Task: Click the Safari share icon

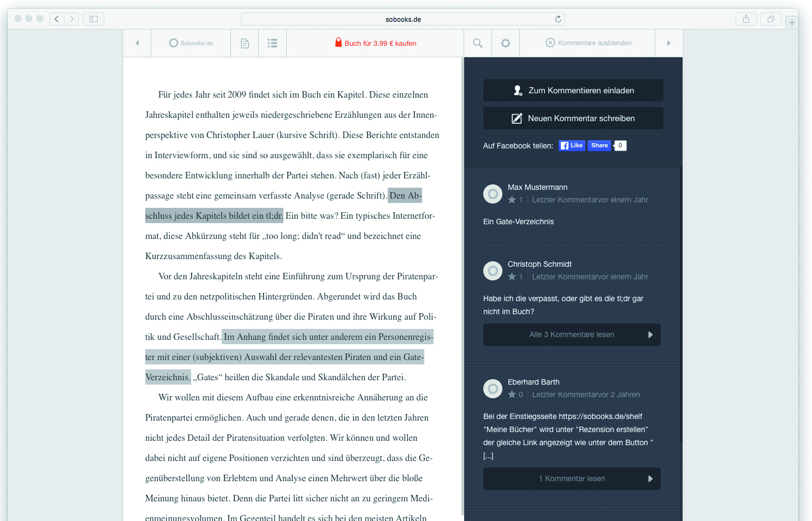Action: pos(746,19)
